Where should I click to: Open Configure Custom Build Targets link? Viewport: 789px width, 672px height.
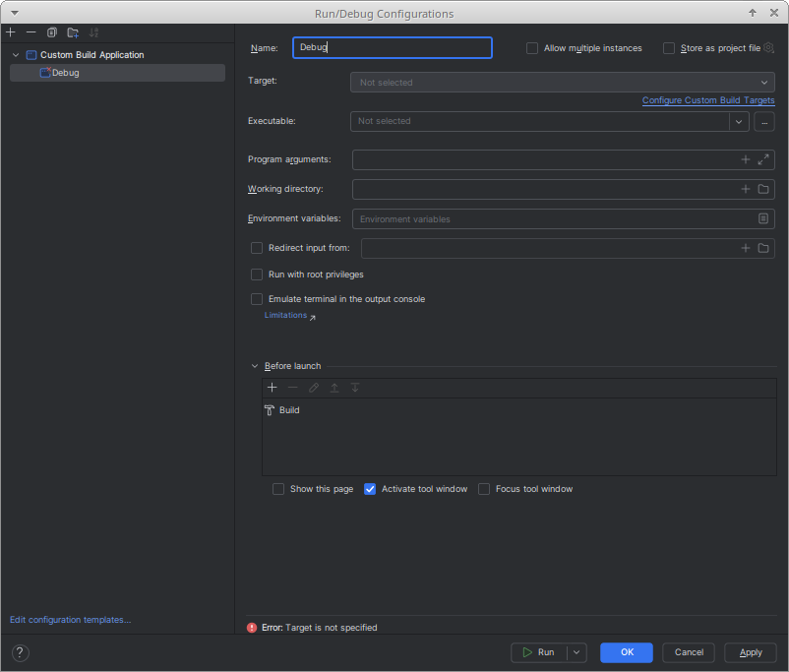708,100
